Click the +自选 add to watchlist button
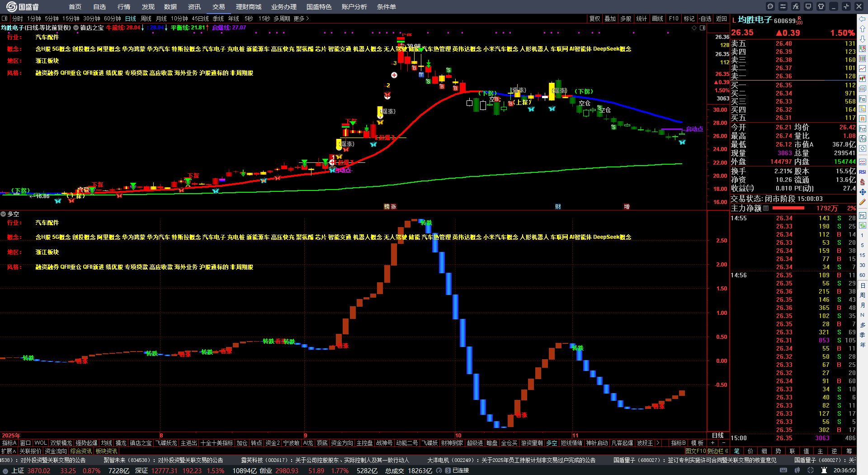Screen dimensions: 868x475 (x=705, y=19)
